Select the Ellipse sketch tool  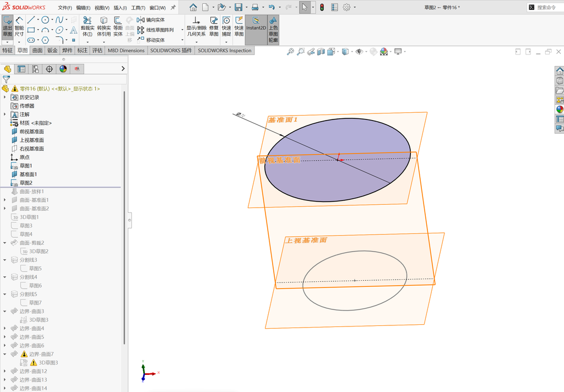pyautogui.click(x=59, y=30)
